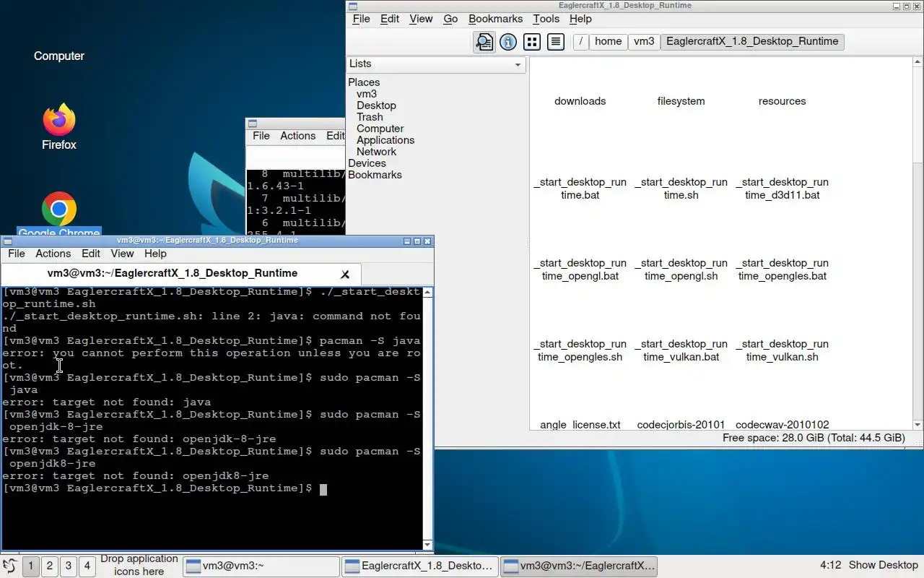Select _start_desktop_runtime.sh file
Screen dimensions: 924x578
coord(681,189)
